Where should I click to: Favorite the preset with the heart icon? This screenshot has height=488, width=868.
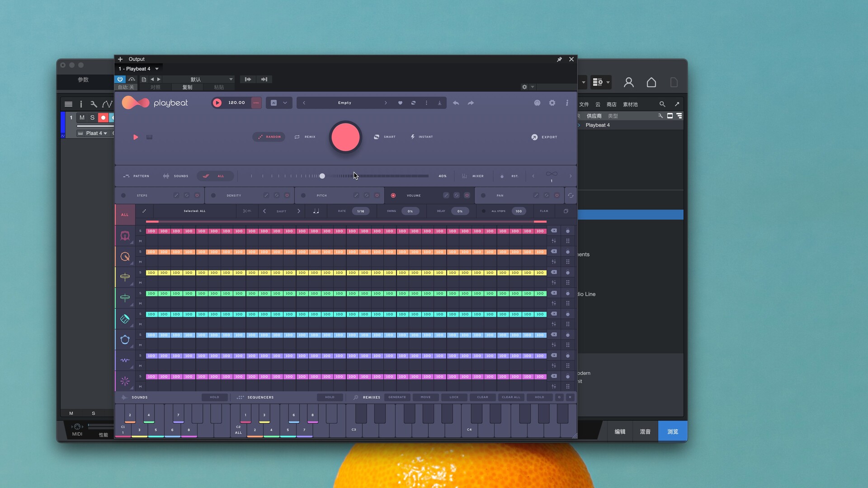click(x=400, y=103)
